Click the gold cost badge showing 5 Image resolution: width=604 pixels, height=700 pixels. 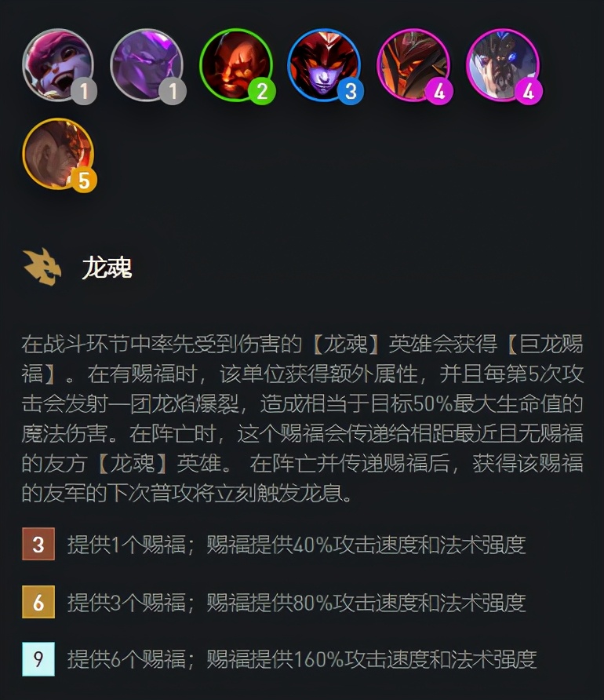(x=84, y=180)
